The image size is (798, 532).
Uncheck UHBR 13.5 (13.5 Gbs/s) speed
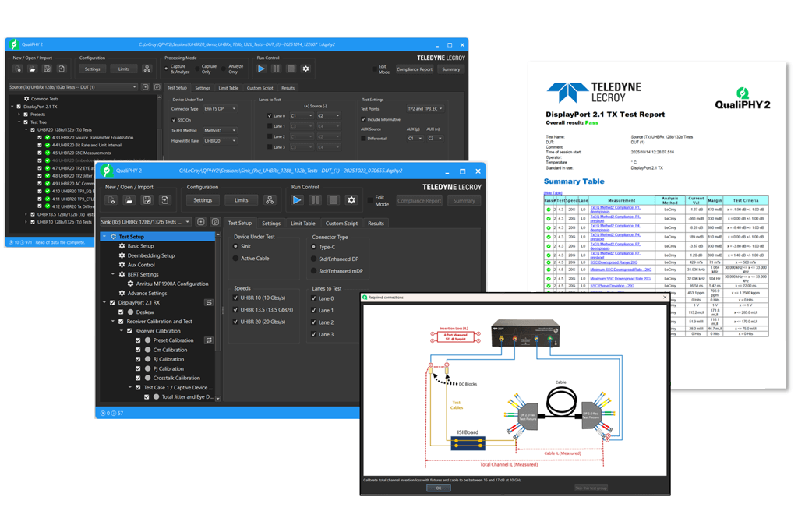pos(235,310)
